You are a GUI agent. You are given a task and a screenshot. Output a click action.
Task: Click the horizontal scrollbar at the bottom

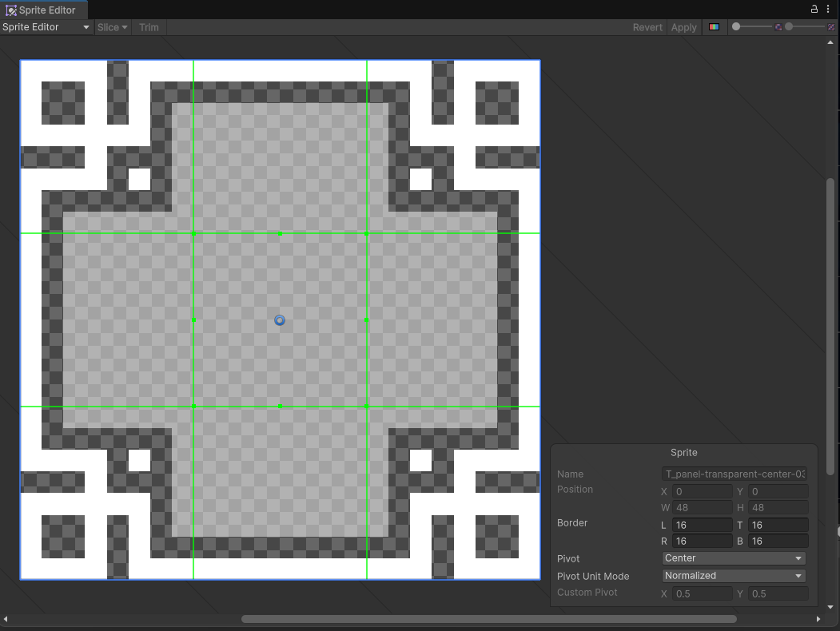(x=489, y=618)
